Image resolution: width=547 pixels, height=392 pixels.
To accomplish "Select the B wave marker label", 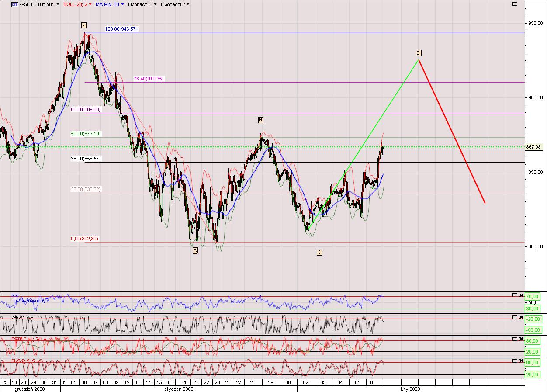I will pyautogui.click(x=261, y=120).
